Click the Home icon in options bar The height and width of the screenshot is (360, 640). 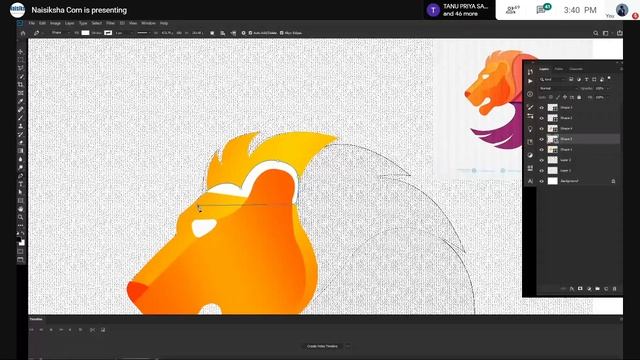click(23, 33)
